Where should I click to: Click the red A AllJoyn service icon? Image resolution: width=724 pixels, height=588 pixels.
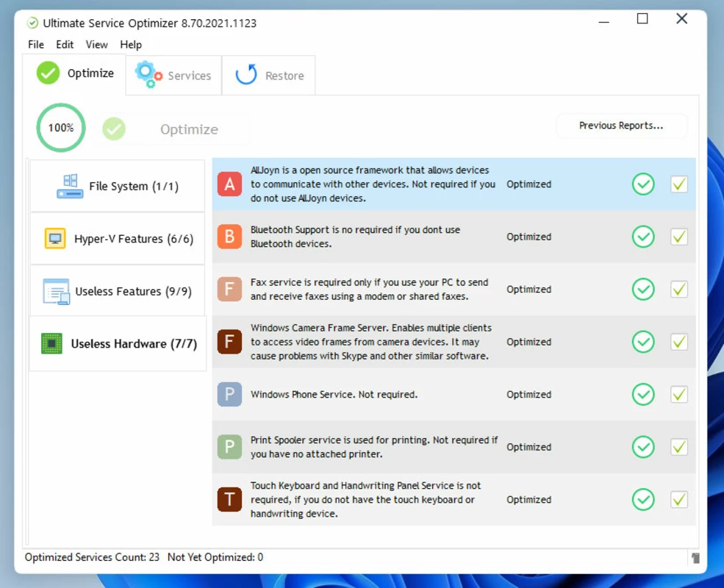[229, 184]
